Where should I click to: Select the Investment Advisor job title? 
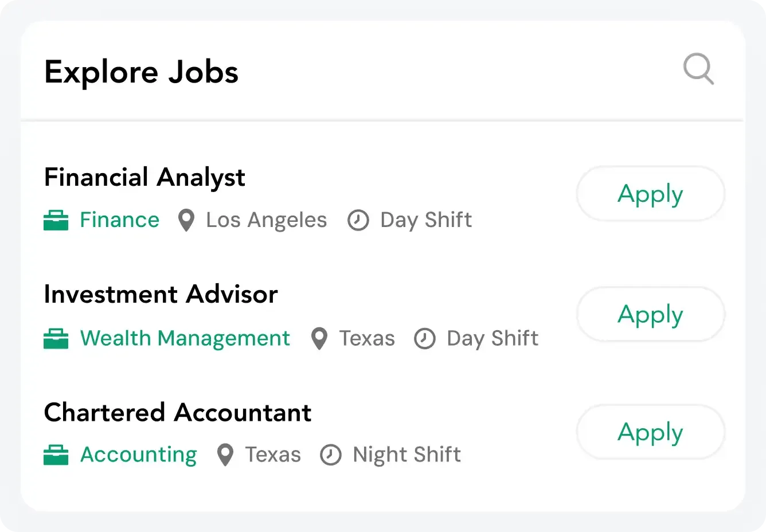click(x=161, y=295)
